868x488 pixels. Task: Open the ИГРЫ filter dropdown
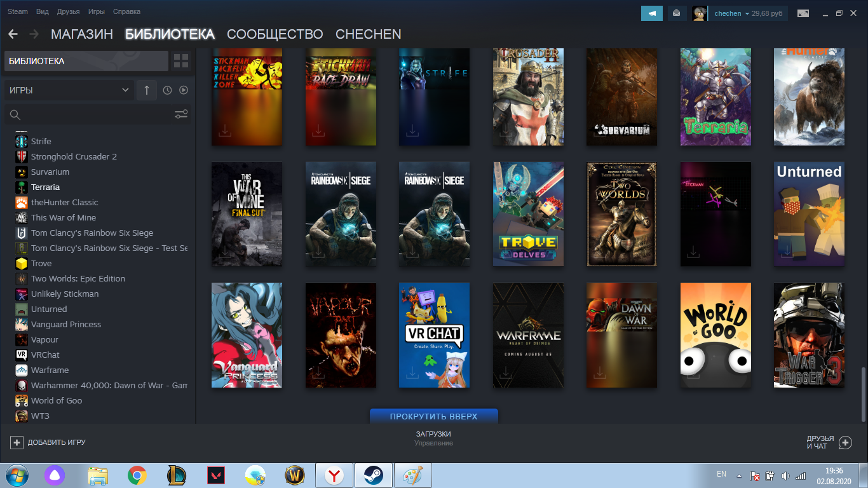tap(69, 90)
